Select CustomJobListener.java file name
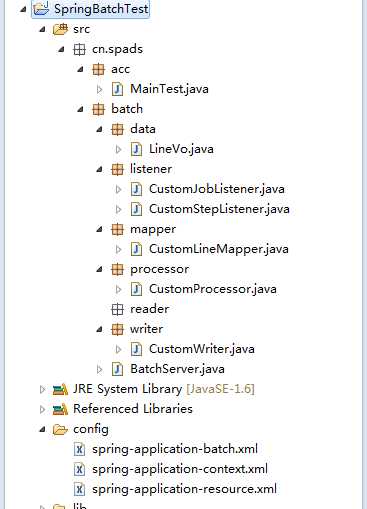The image size is (367, 509). [217, 189]
